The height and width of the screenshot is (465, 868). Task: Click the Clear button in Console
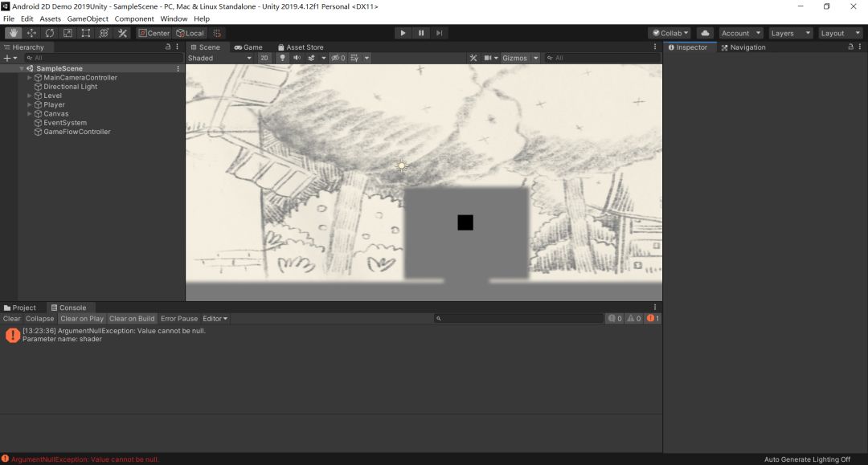(12, 319)
